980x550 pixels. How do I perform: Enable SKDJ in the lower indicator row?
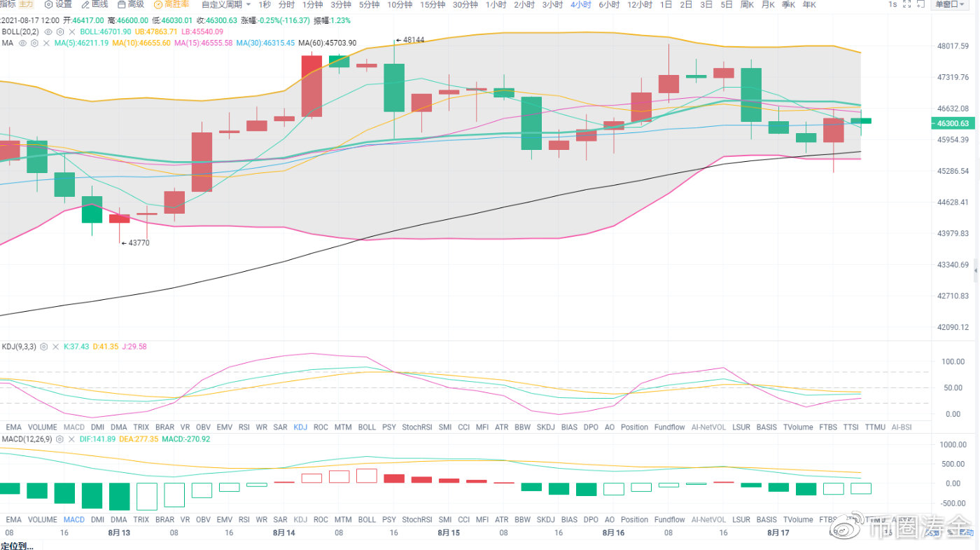(x=546, y=520)
